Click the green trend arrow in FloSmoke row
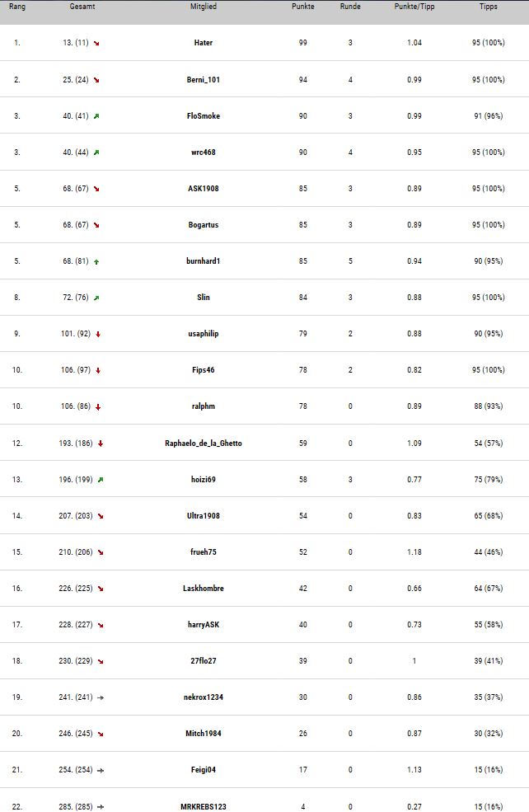529x812 pixels. coord(96,116)
